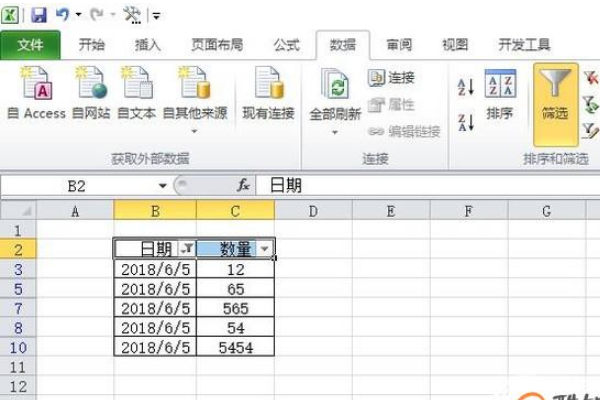Select the 数据 ribbon tab
This screenshot has width=600, height=400.
point(343,45)
